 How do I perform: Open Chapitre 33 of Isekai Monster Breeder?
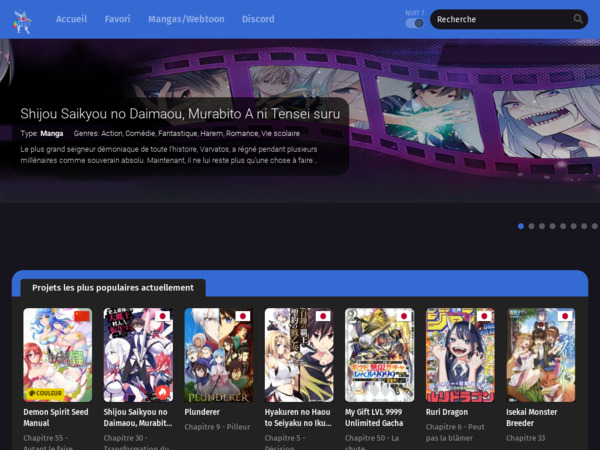(x=525, y=438)
